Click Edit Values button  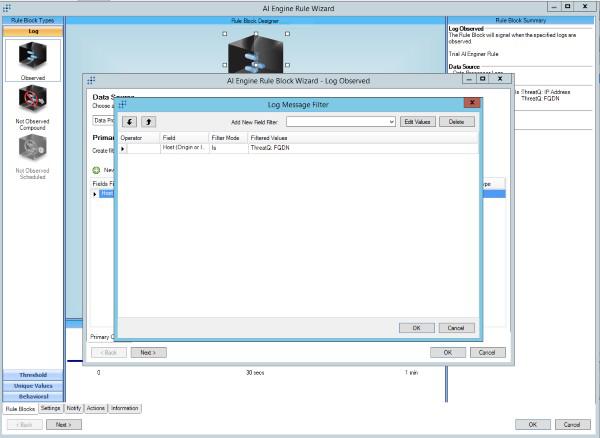pyautogui.click(x=417, y=122)
